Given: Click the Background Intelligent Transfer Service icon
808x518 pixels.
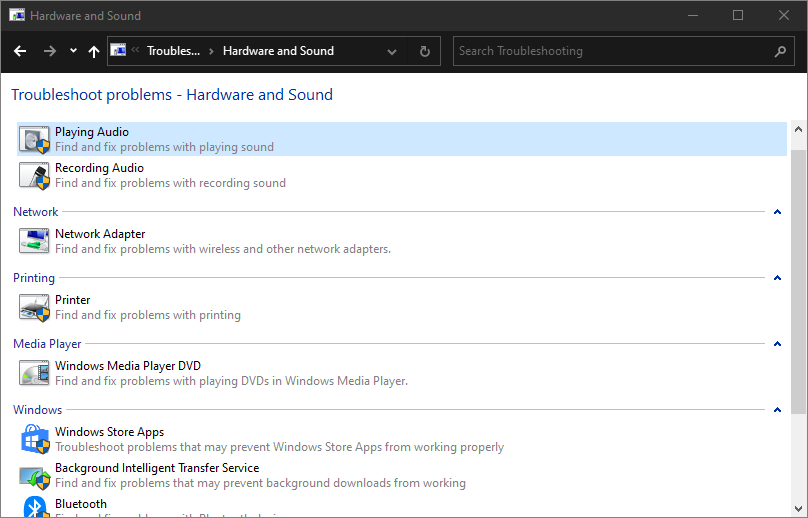Looking at the screenshot, I should (x=34, y=475).
